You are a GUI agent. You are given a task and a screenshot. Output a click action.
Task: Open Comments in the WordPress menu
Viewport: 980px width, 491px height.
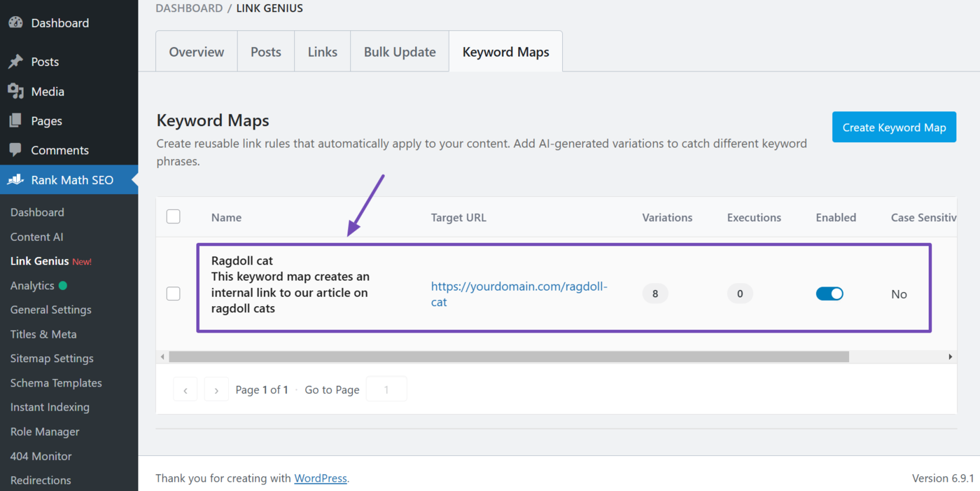(59, 151)
